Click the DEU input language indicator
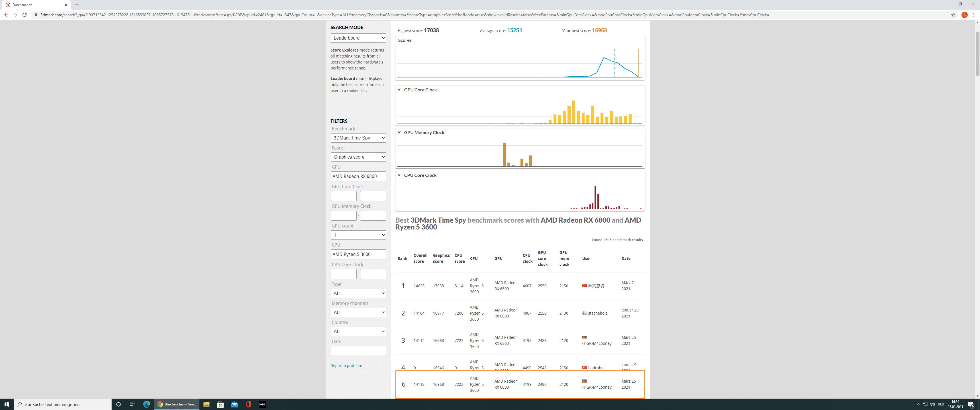This screenshot has height=410, width=980. 941,404
